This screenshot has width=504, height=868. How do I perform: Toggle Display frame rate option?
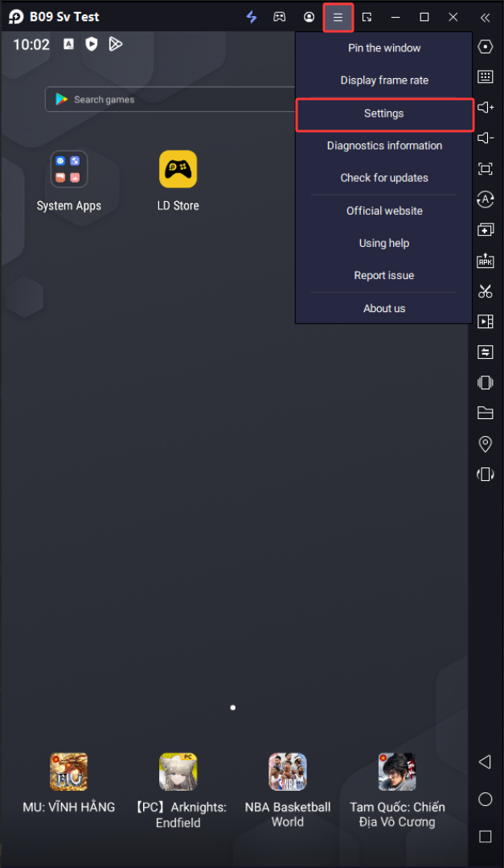383,80
